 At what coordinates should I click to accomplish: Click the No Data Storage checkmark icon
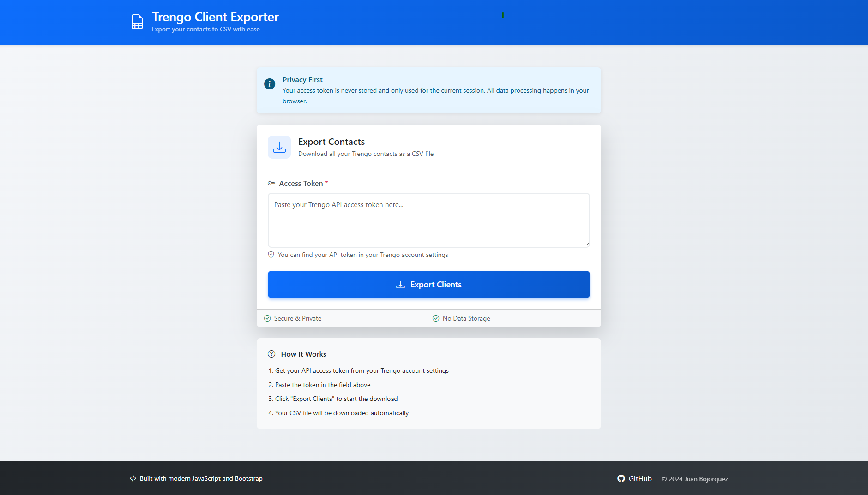click(436, 318)
